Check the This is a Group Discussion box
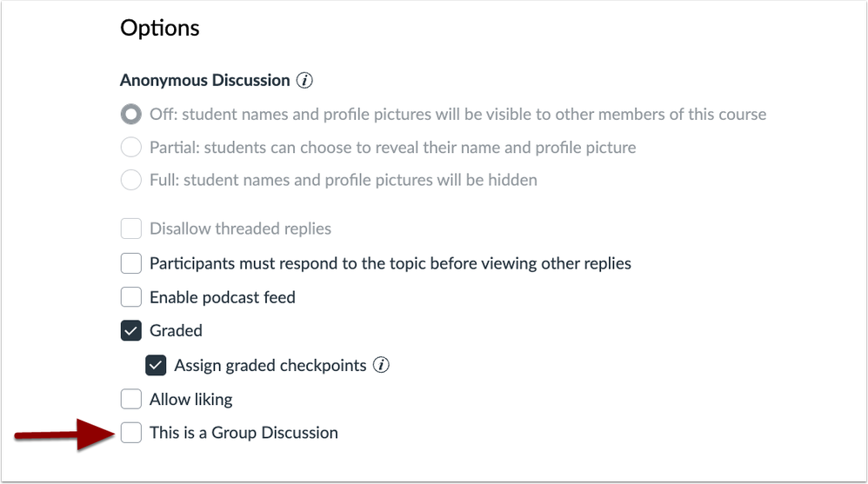The width and height of the screenshot is (868, 484). [131, 433]
